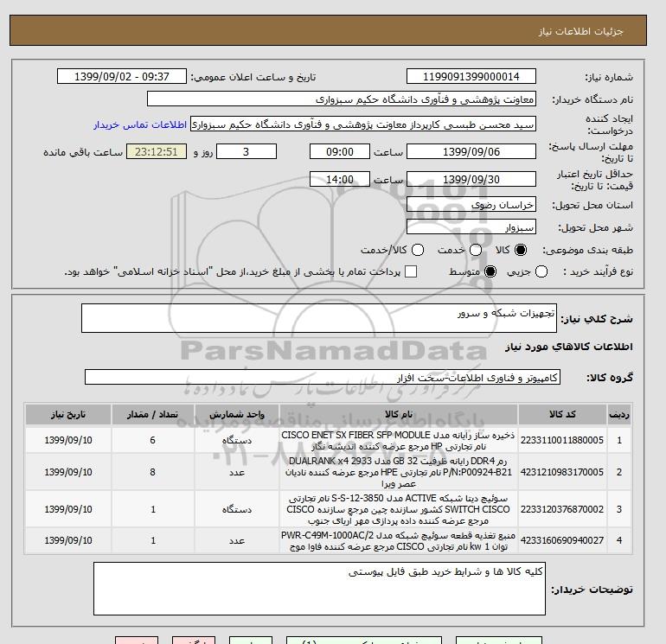The width and height of the screenshot is (666, 644).
Task: Click product code 4233160690940027
Action: point(562,541)
